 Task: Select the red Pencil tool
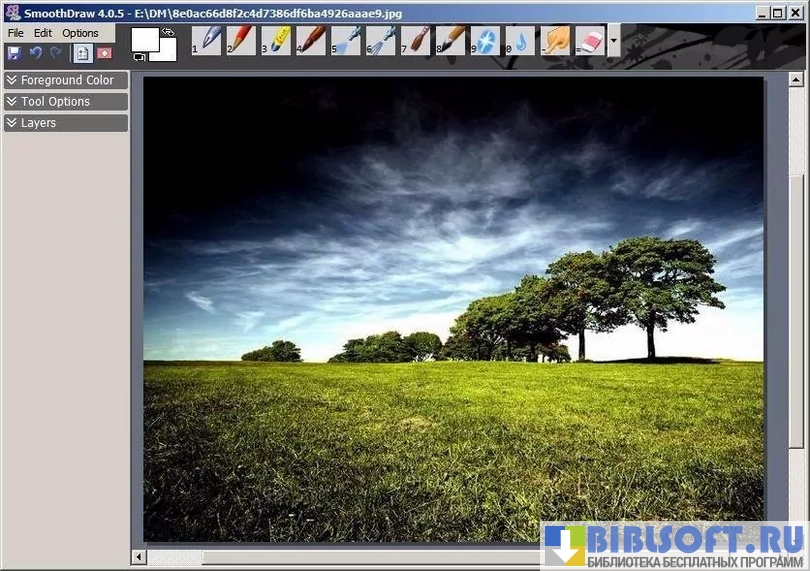(x=243, y=40)
